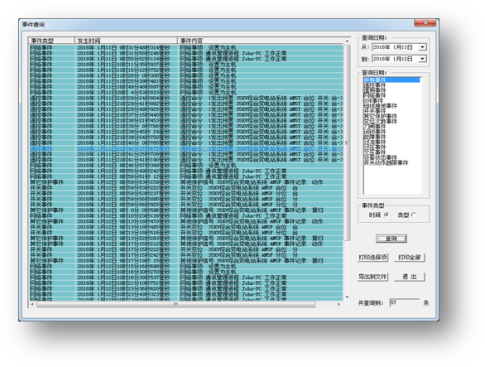Click the table's vertical scrollbar down arrow
The height and width of the screenshot is (367, 485).
(347, 297)
